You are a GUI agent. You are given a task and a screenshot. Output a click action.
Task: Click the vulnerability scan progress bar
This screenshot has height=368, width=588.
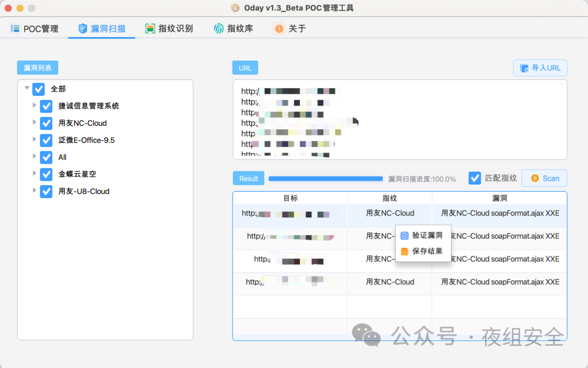pyautogui.click(x=326, y=179)
